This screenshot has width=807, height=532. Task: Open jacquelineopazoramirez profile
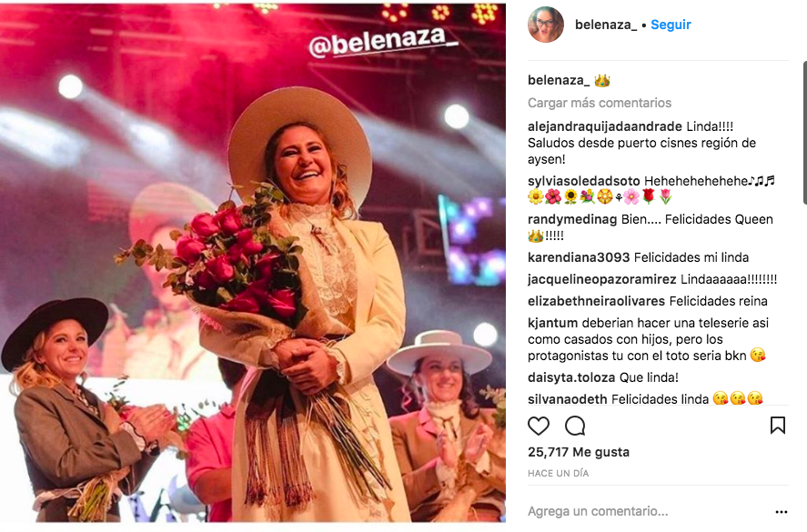[601, 279]
